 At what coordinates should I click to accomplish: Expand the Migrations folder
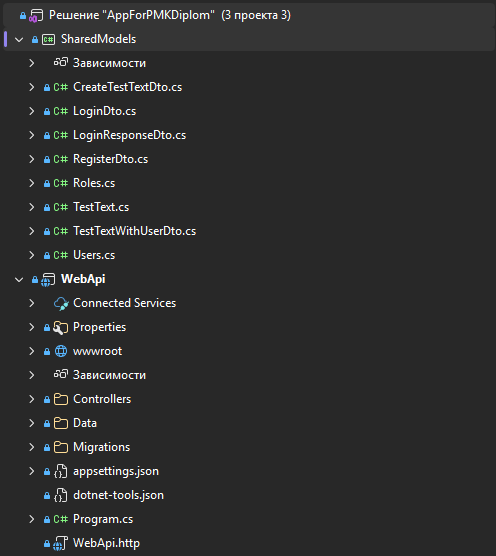32,447
